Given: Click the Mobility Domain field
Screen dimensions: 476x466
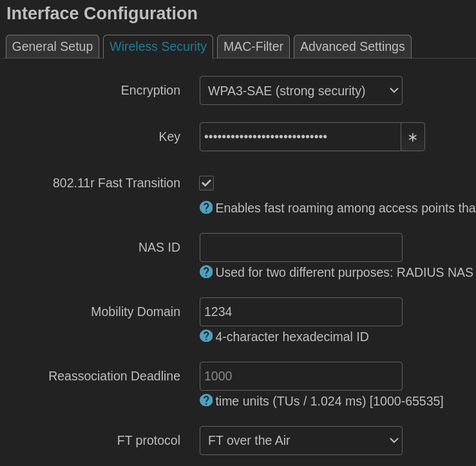Looking at the screenshot, I should pos(301,312).
